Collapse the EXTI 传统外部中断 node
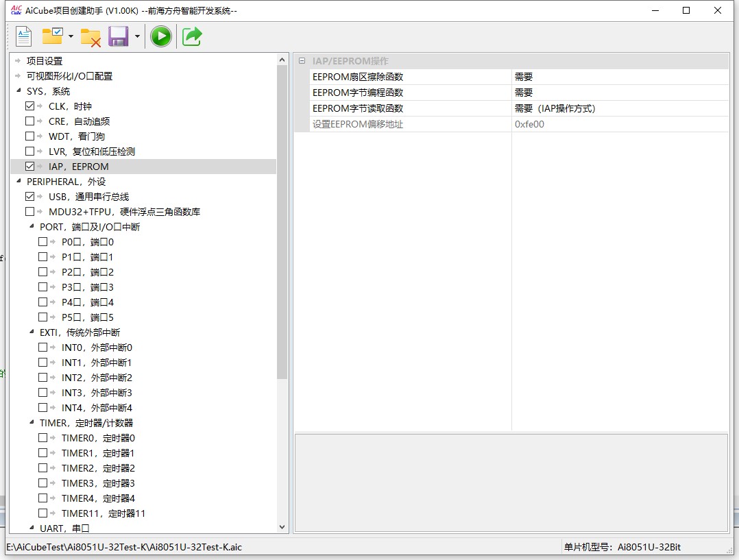The image size is (739, 560). [32, 332]
